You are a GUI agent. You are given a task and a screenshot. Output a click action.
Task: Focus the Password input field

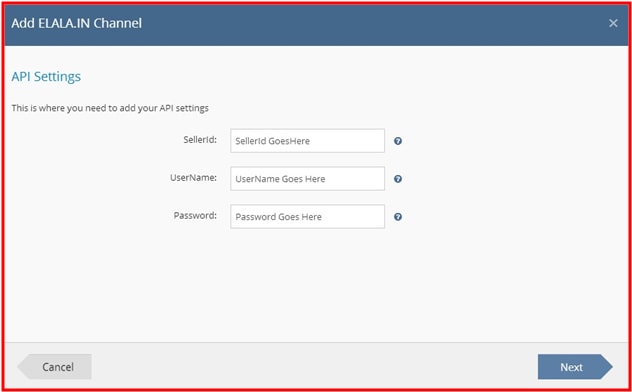pos(308,216)
